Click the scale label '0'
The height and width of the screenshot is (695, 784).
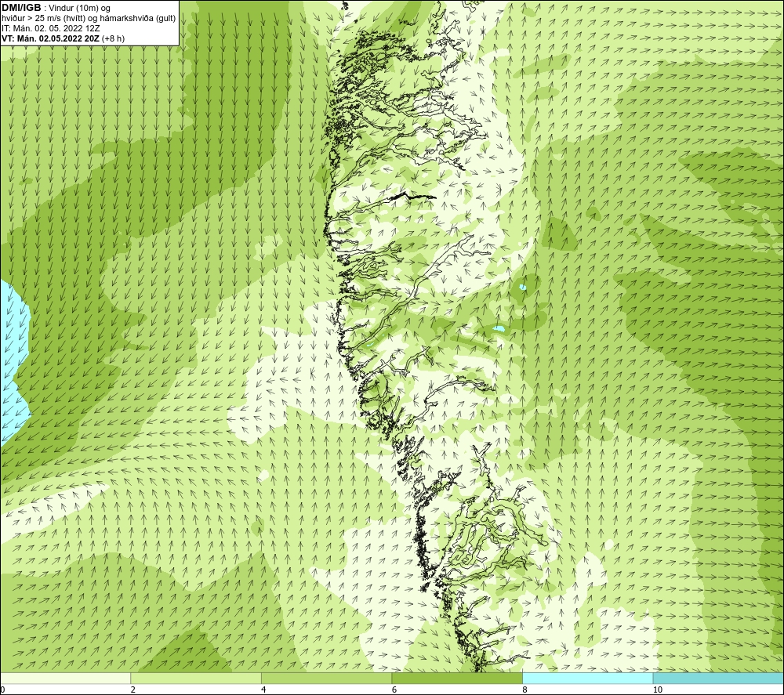pos(2,690)
